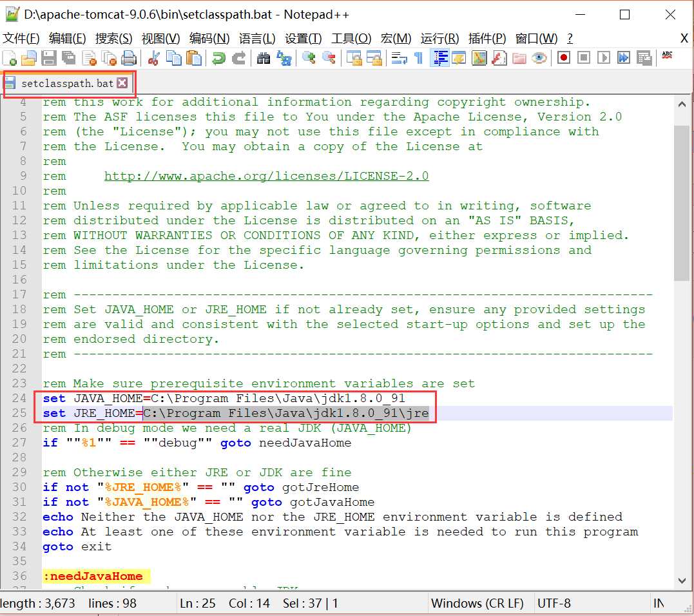Viewport: 694px width, 616px height.
Task: Cut selection with the scissors icon
Action: (153, 58)
